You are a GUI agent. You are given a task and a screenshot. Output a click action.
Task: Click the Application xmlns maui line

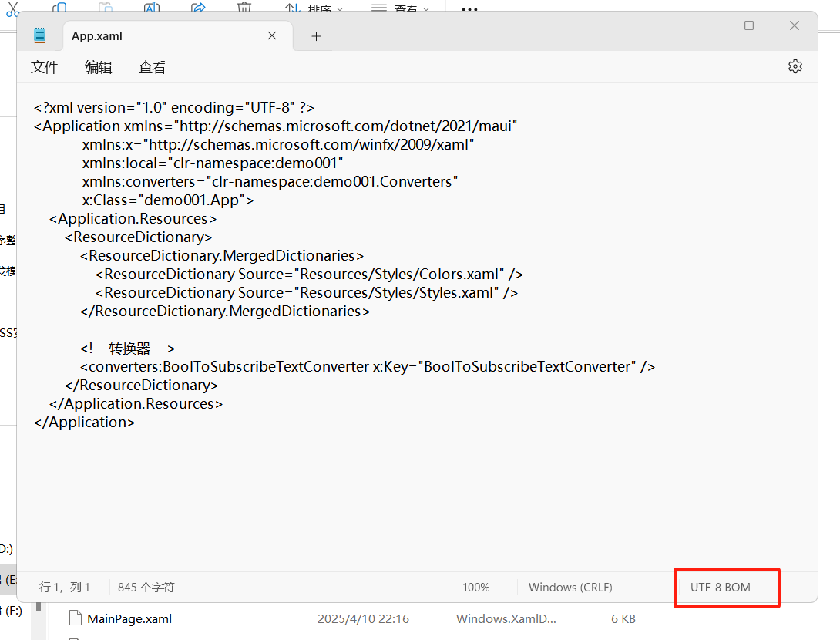275,126
